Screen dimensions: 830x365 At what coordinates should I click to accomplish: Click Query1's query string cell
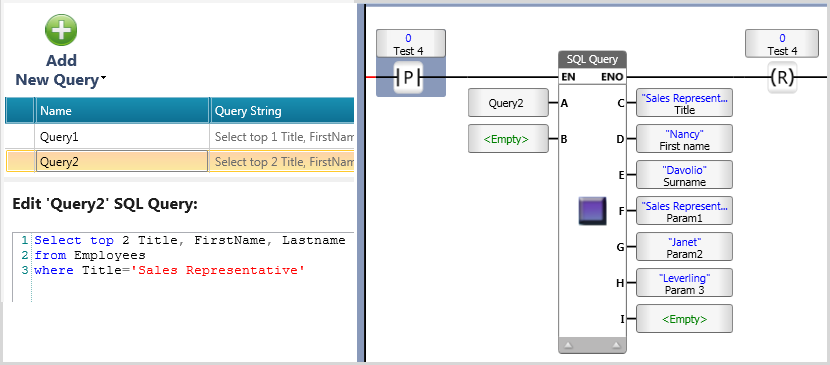282,137
